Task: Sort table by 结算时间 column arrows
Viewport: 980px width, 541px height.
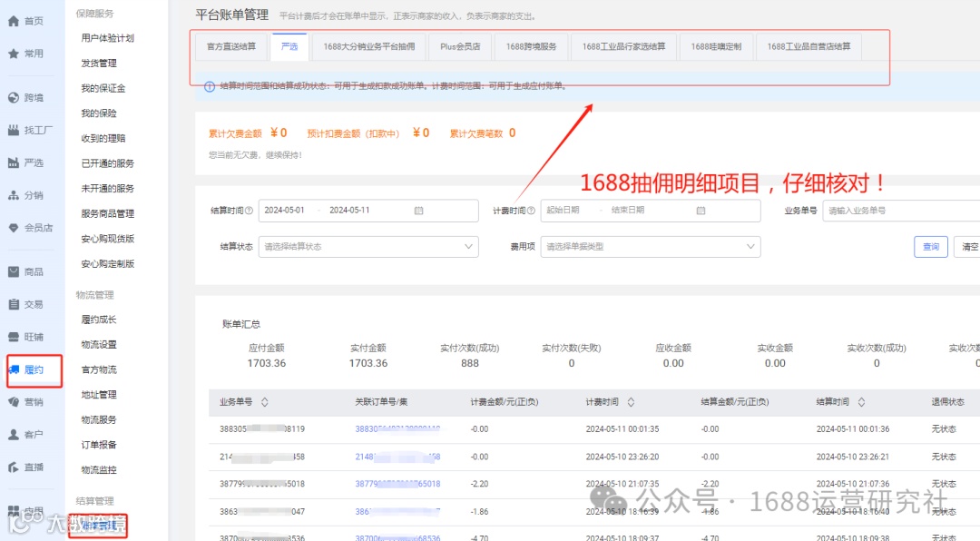Action: 861,402
